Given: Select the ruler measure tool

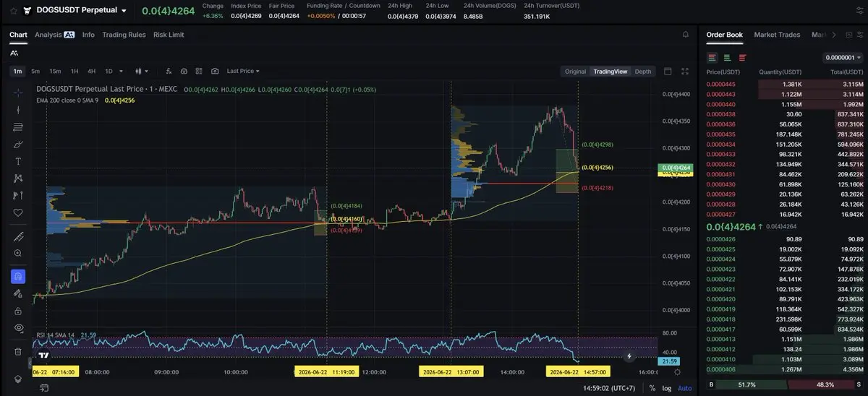Looking at the screenshot, I should click(19, 237).
